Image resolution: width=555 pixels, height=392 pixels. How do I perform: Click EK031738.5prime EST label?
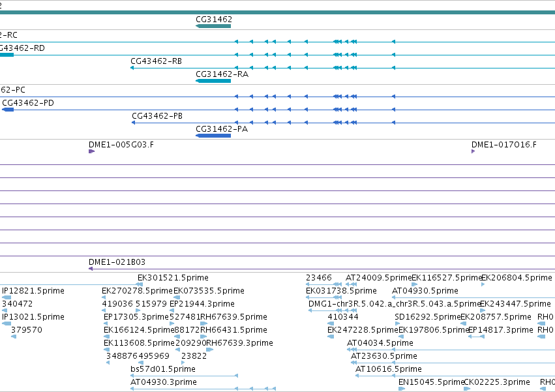point(341,291)
